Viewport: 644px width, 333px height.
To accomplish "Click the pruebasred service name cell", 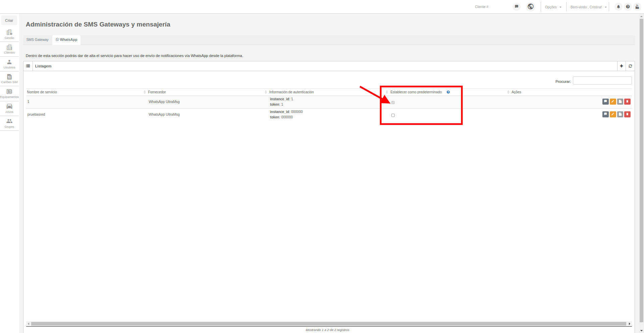I will coord(36,115).
